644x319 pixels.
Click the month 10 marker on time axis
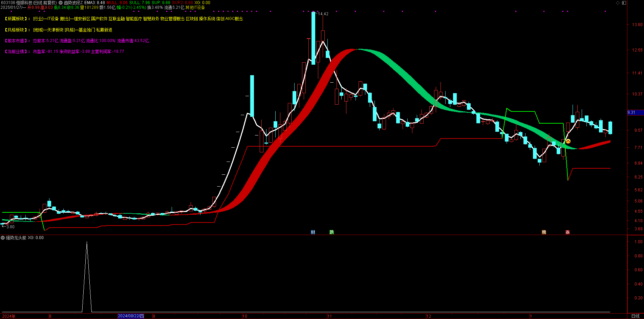click(245, 316)
